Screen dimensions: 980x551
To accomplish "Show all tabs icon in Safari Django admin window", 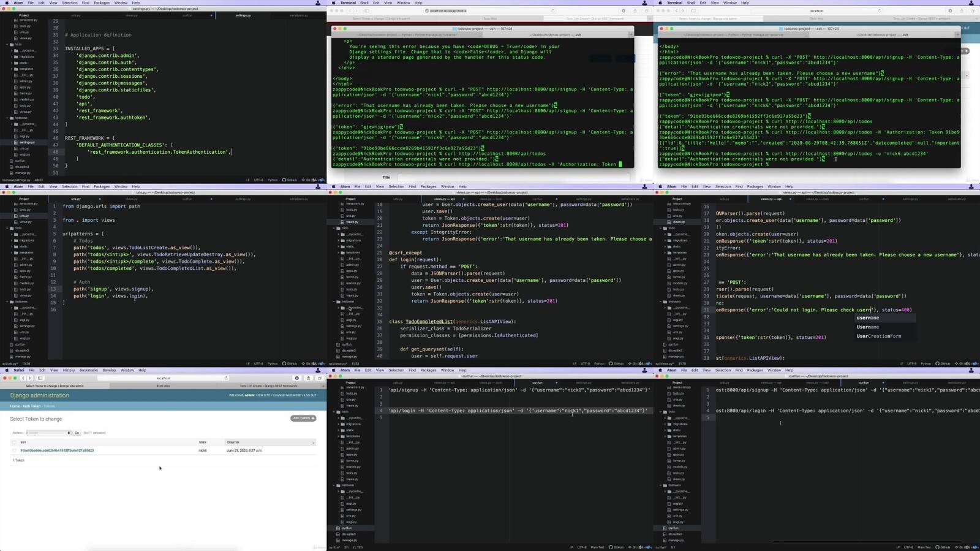I will pyautogui.click(x=319, y=378).
